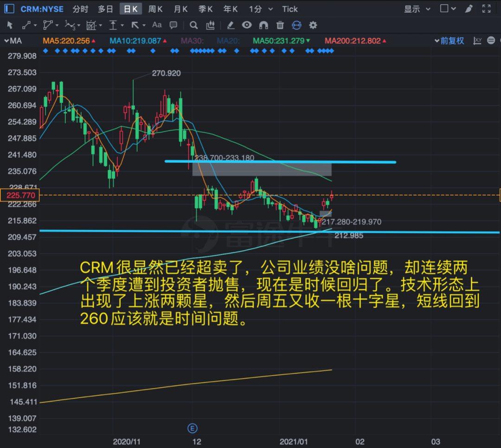Open arrow marker tool dropdown arrow
Image resolution: width=501 pixels, height=448 pixels.
click(144, 25)
